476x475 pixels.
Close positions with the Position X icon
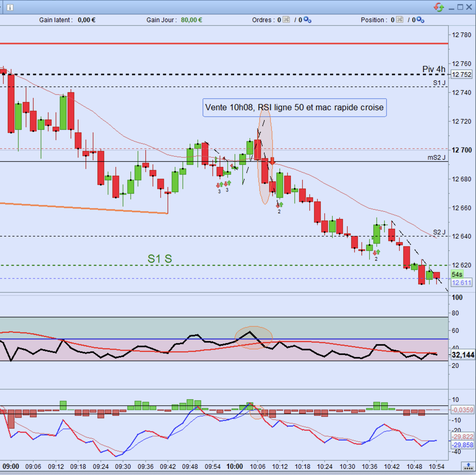[399, 20]
